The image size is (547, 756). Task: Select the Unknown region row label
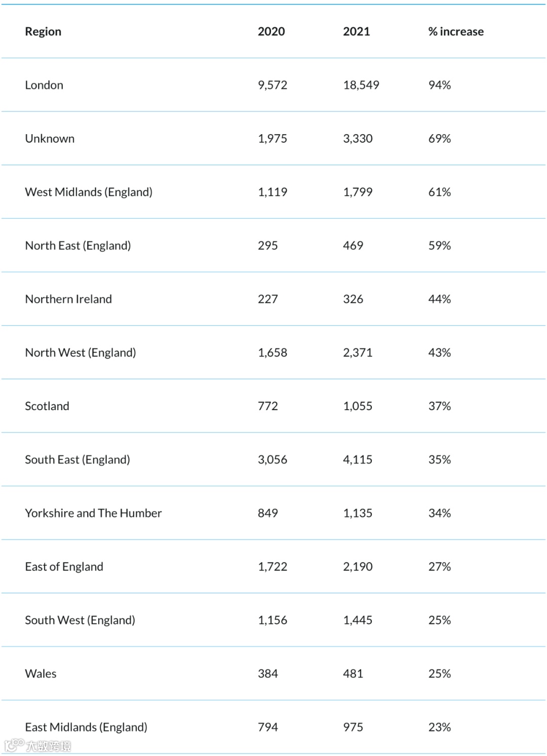(x=50, y=139)
